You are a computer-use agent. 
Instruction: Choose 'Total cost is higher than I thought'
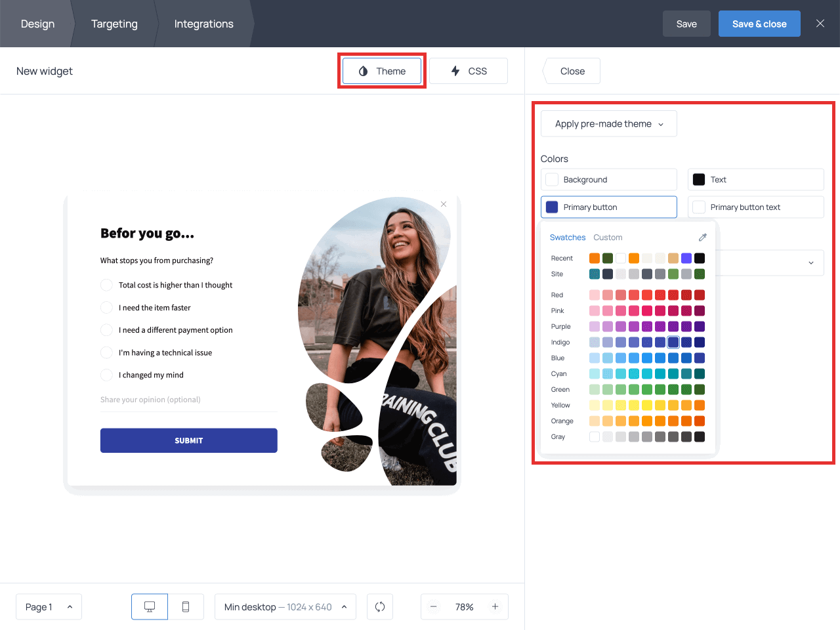tap(106, 285)
